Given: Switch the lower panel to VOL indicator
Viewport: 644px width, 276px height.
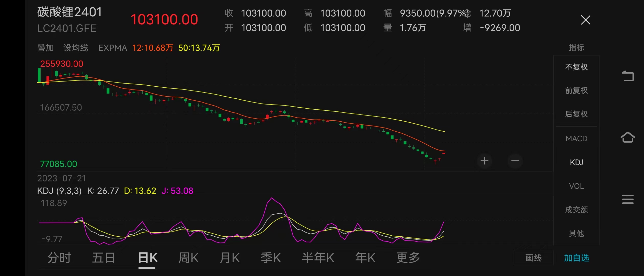Looking at the screenshot, I should pos(577,186).
